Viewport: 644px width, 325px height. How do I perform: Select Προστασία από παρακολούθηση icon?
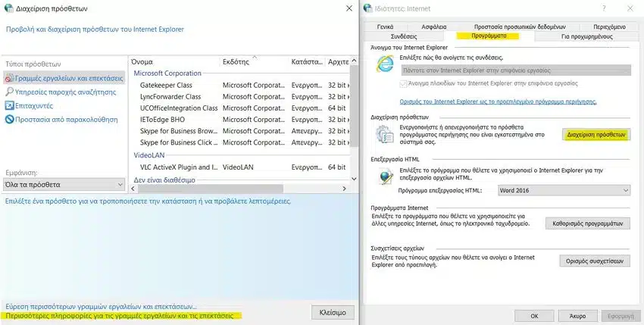9,120
